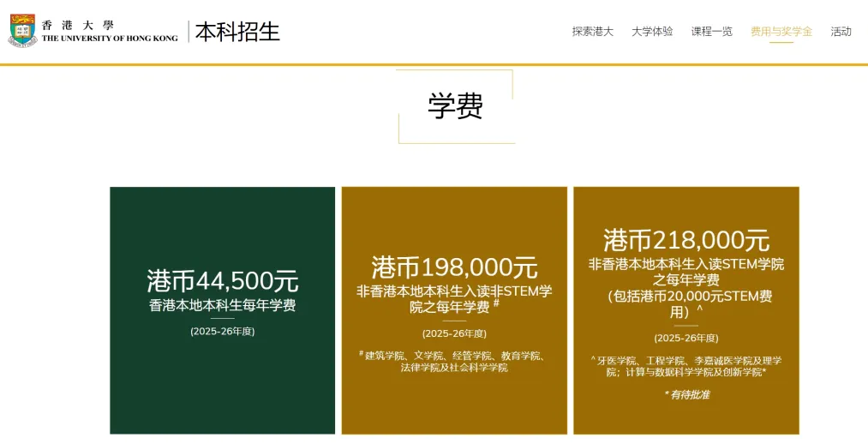Image resolution: width=868 pixels, height=444 pixels.
Task: Open 活动 menu
Action: (841, 32)
